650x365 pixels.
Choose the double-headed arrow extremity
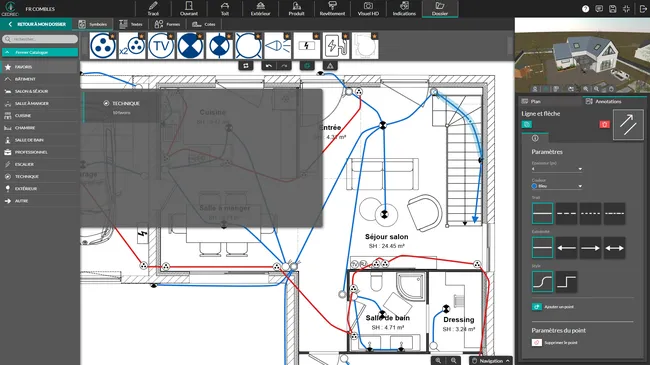614,248
